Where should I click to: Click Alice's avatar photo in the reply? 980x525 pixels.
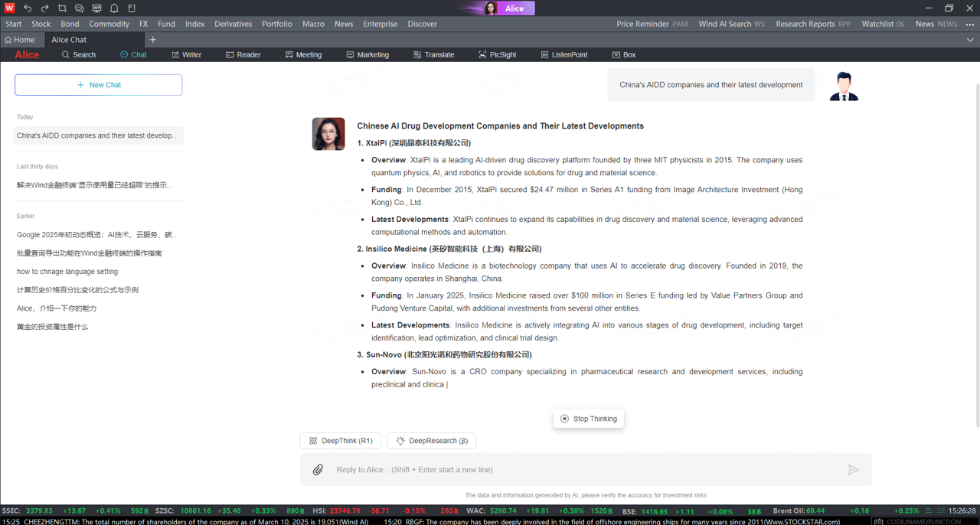[x=328, y=134]
